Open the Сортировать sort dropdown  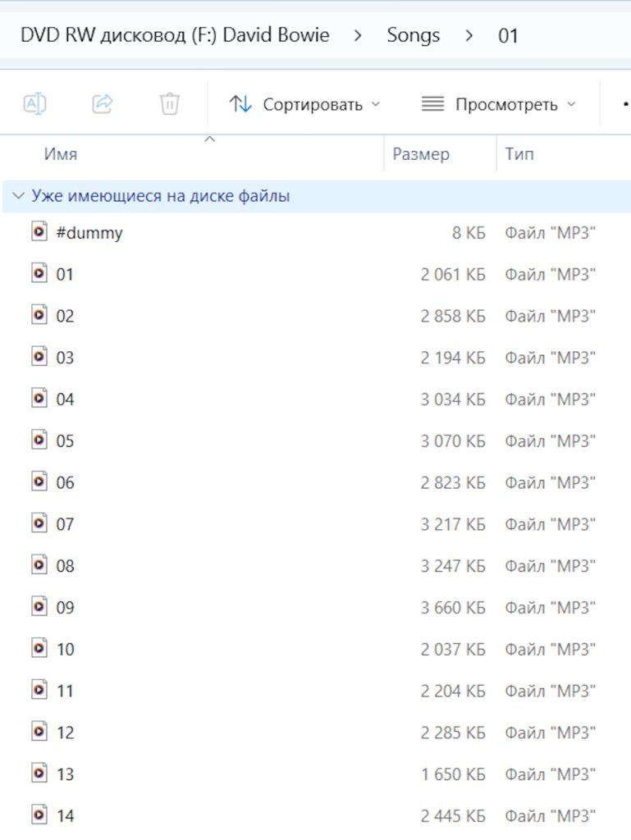click(x=305, y=104)
